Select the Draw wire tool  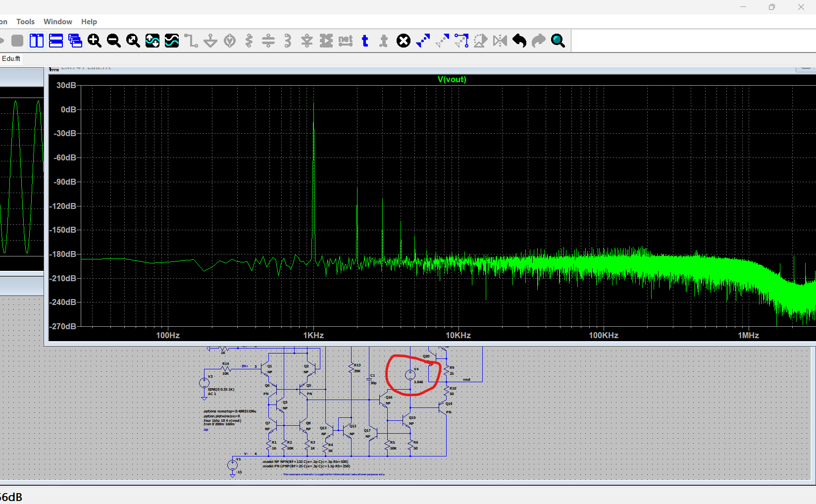point(191,41)
